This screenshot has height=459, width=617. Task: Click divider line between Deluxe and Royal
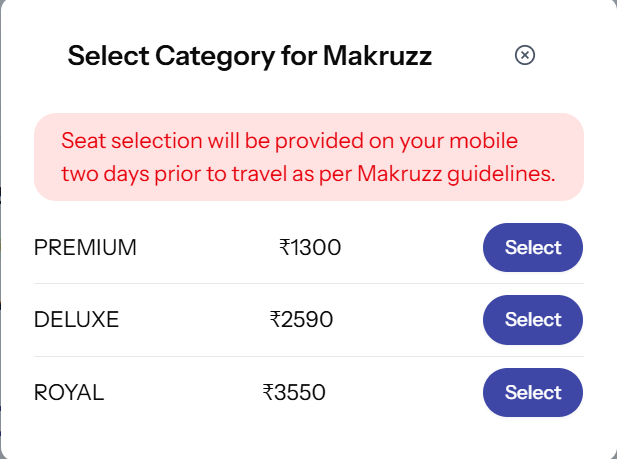pos(308,356)
